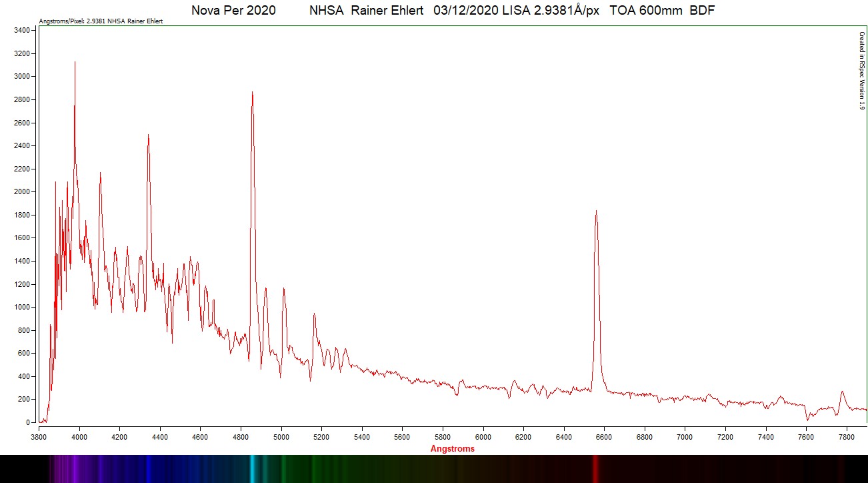Select the H-alpha emission peak near 6560

[596, 212]
